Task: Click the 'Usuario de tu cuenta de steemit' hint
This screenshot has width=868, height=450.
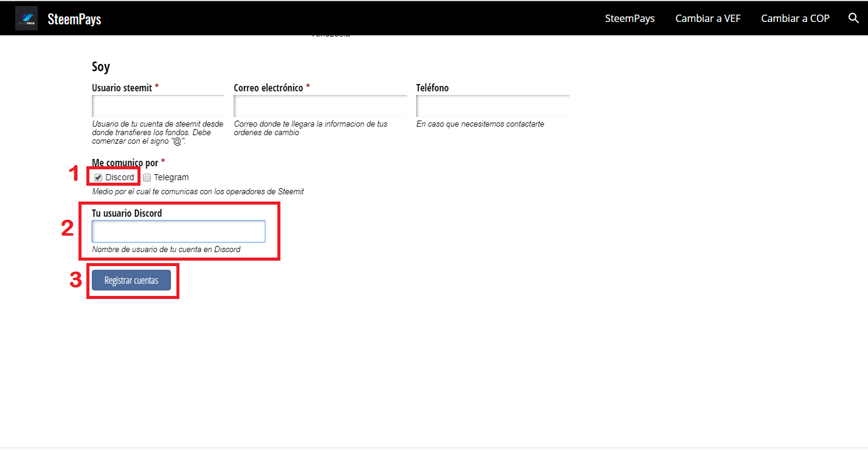Action: coord(158,132)
